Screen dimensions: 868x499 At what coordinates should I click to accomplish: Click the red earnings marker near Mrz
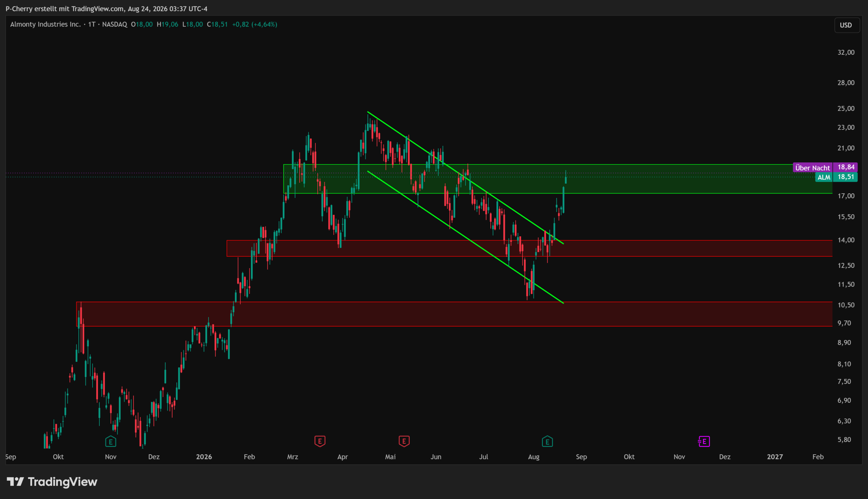click(320, 441)
